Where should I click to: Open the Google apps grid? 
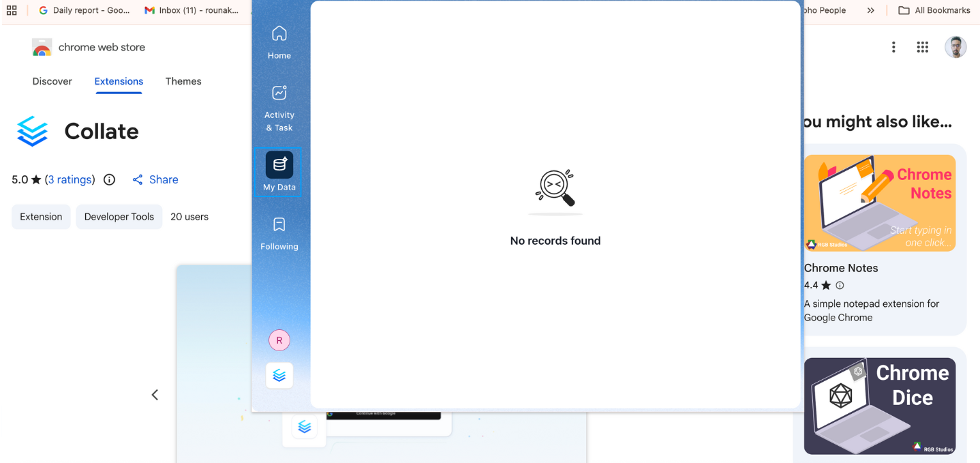click(923, 47)
